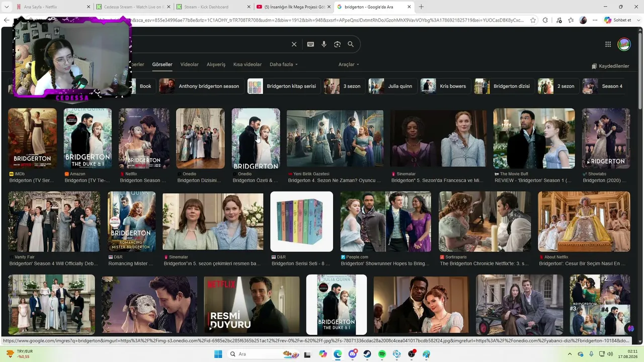The image size is (644, 362).
Task: Open the Yeni Birlik Gazetesi image result
Action: 335,138
